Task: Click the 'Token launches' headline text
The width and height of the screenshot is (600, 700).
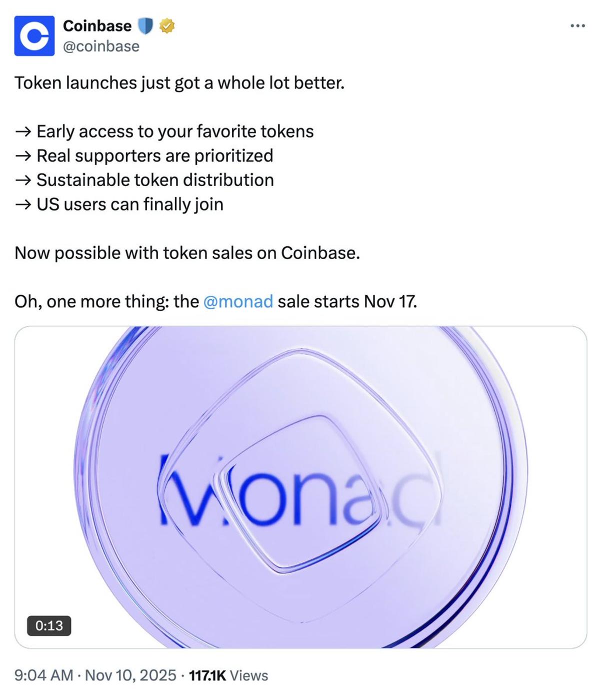Action: [x=180, y=83]
